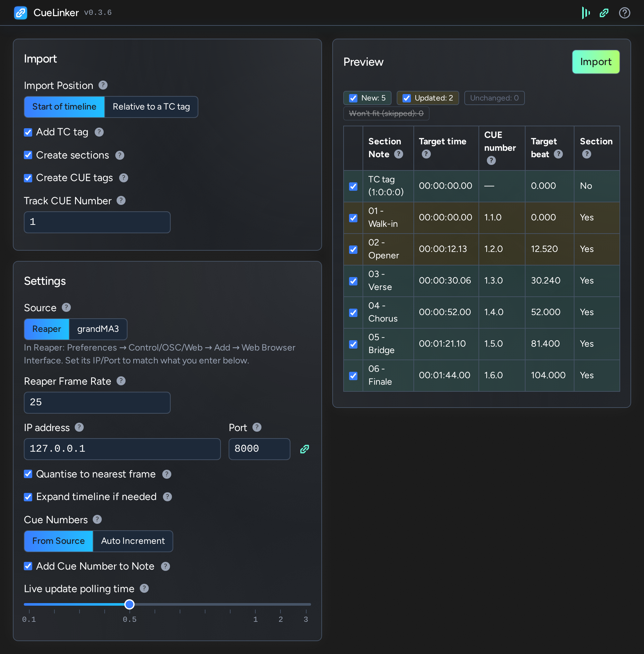The image size is (644, 654).
Task: Show help for Create sections
Action: pyautogui.click(x=120, y=155)
